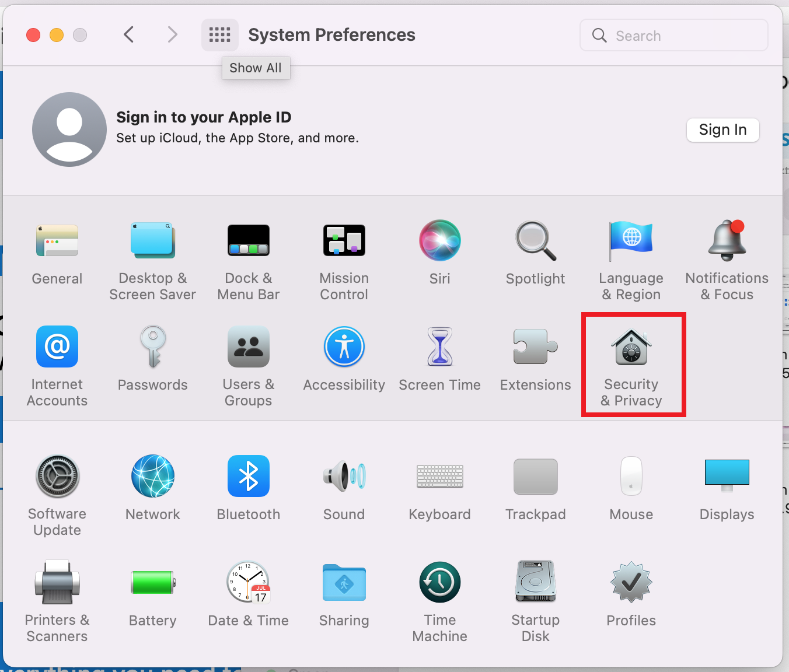This screenshot has height=672, width=789.
Task: Click the magnifying glass in Search field
Action: pos(599,35)
